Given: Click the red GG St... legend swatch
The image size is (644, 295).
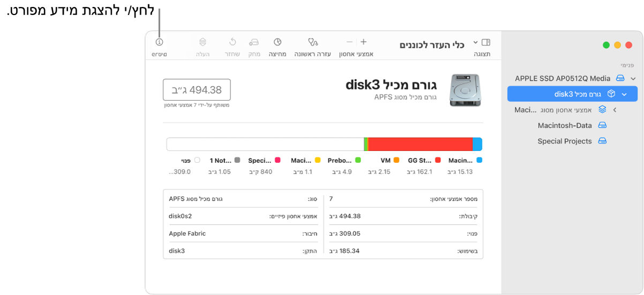Looking at the screenshot, I should pos(438,160).
